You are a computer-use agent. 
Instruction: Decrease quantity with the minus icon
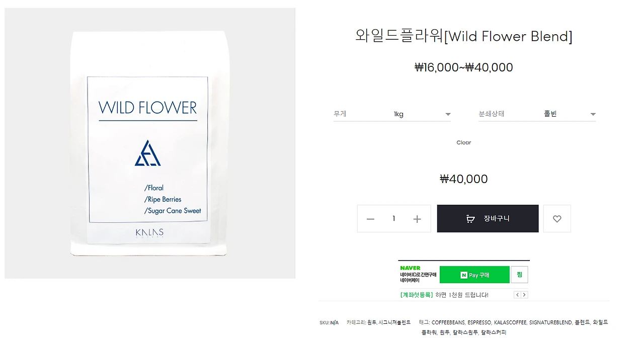click(x=371, y=219)
